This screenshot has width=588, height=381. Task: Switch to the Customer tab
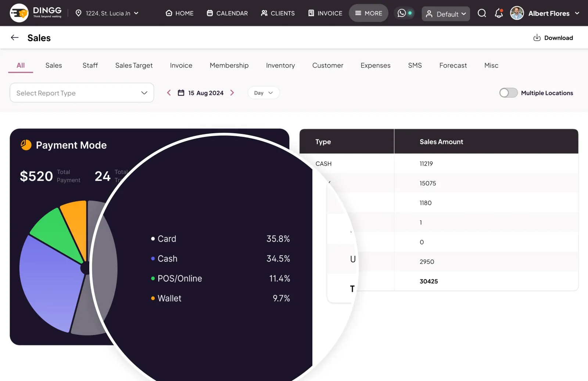pyautogui.click(x=327, y=65)
